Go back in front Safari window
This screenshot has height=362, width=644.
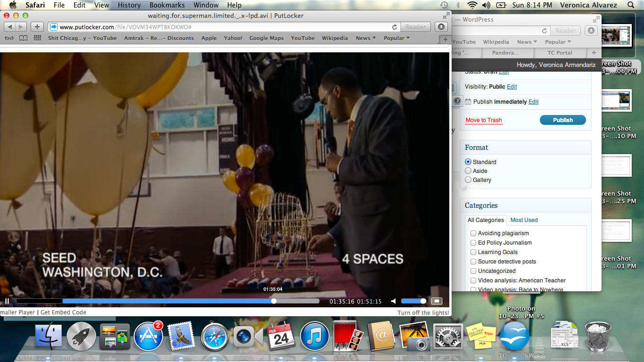[10, 27]
